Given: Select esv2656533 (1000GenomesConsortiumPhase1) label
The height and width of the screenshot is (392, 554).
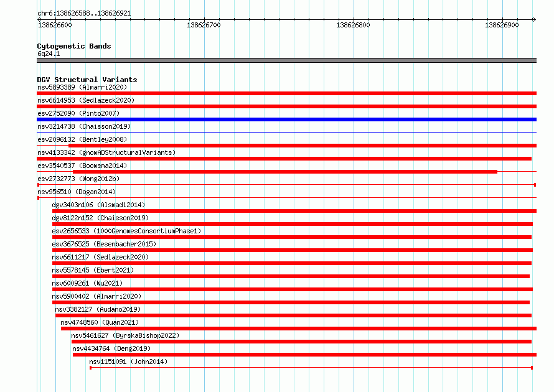Looking at the screenshot, I should tap(126, 231).
